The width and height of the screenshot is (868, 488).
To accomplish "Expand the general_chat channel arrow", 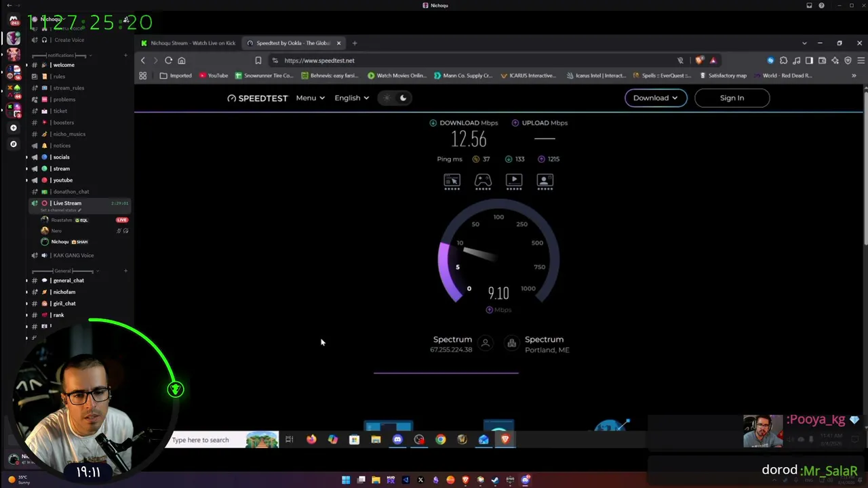I will coord(27,281).
